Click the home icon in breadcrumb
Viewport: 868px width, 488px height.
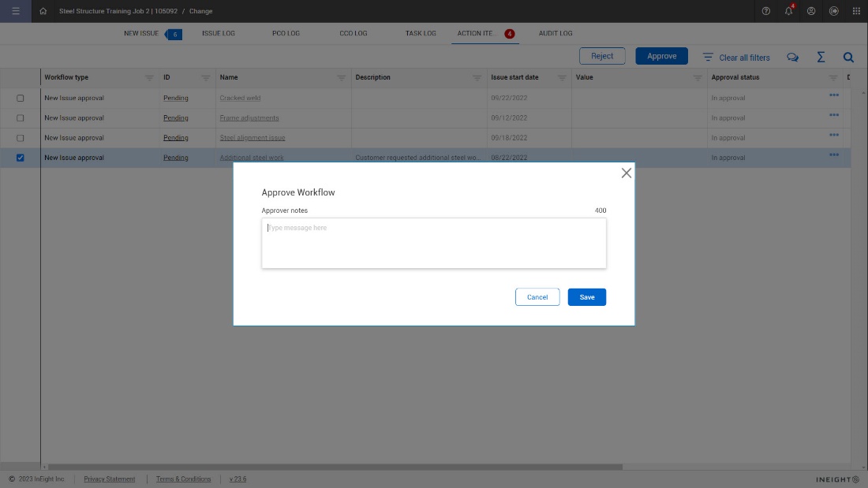click(43, 11)
